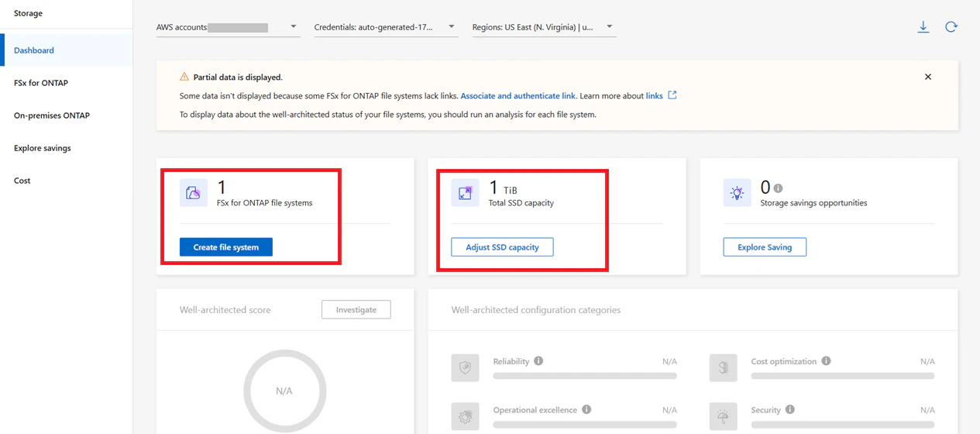Open the Learn more about links hyperlink
This screenshot has height=434, width=980.
[654, 96]
